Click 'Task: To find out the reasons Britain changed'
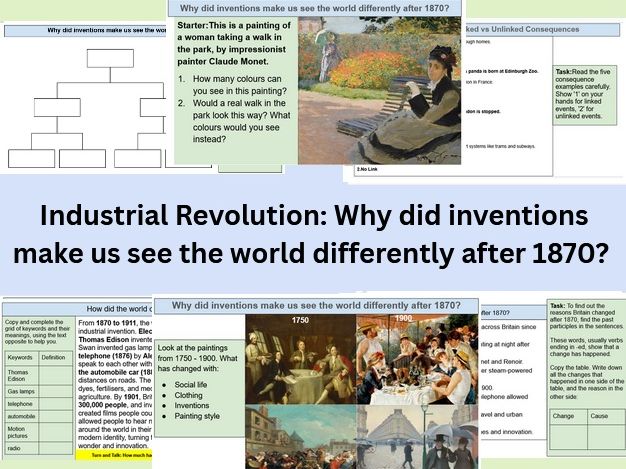 586,316
